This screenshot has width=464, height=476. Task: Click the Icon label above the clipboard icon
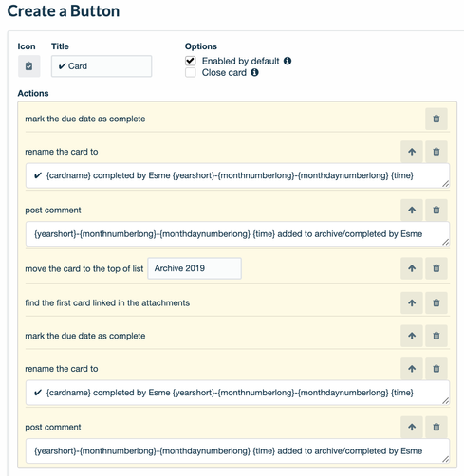[x=27, y=46]
